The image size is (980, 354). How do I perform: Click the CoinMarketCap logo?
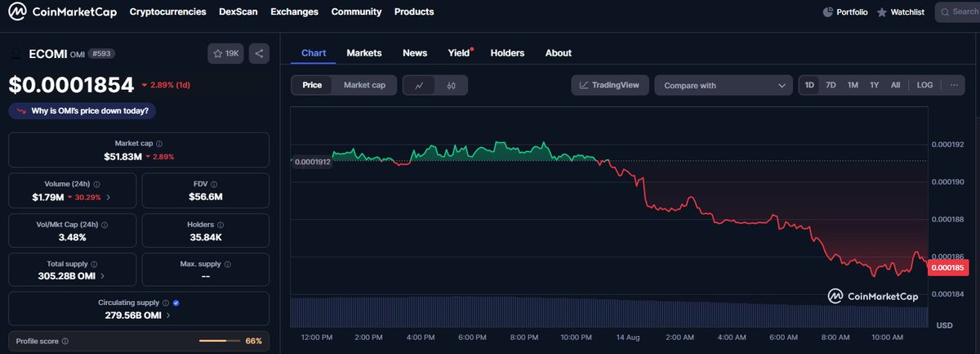[x=63, y=12]
